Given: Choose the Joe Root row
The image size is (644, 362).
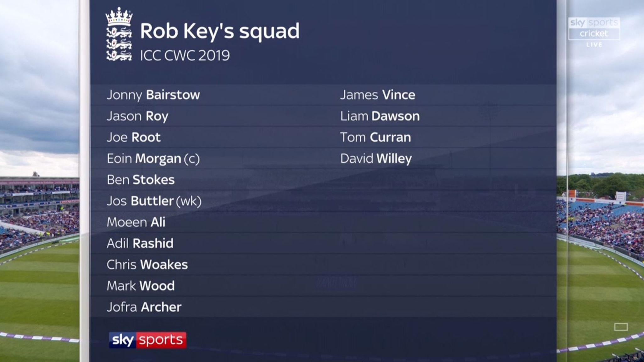Looking at the screenshot, I should point(134,137).
